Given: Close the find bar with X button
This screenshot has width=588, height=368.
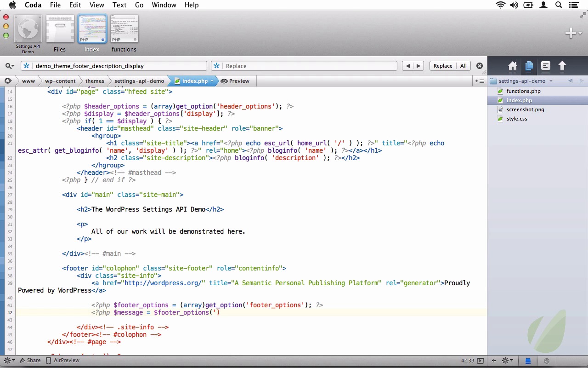Looking at the screenshot, I should 480,66.
